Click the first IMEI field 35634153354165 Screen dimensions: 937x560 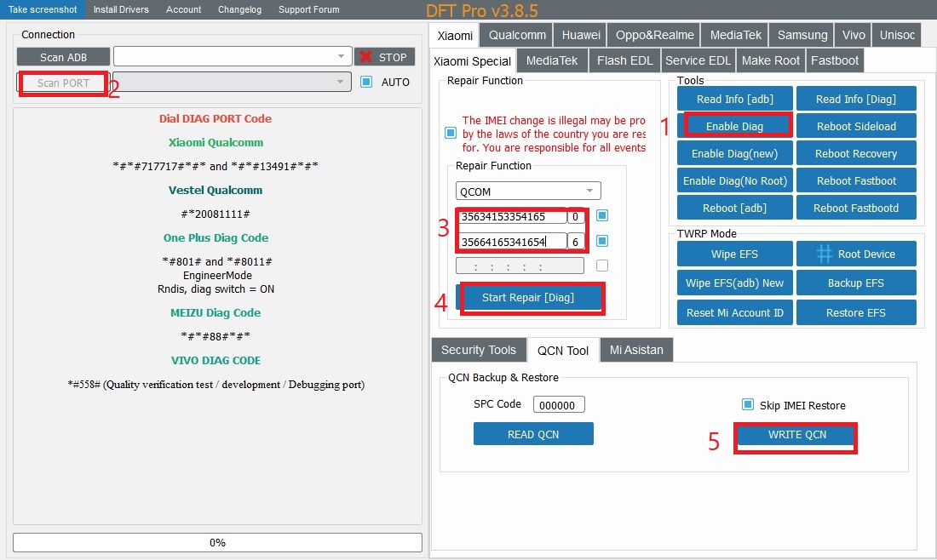pyautogui.click(x=512, y=216)
